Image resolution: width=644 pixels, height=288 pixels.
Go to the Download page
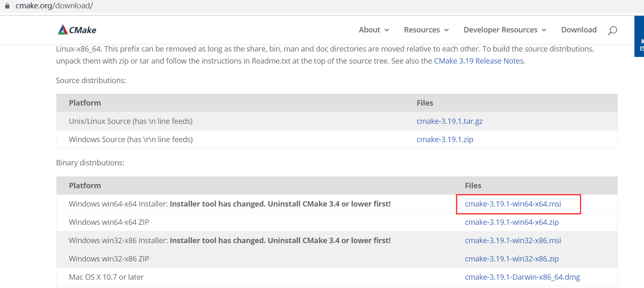(x=579, y=30)
